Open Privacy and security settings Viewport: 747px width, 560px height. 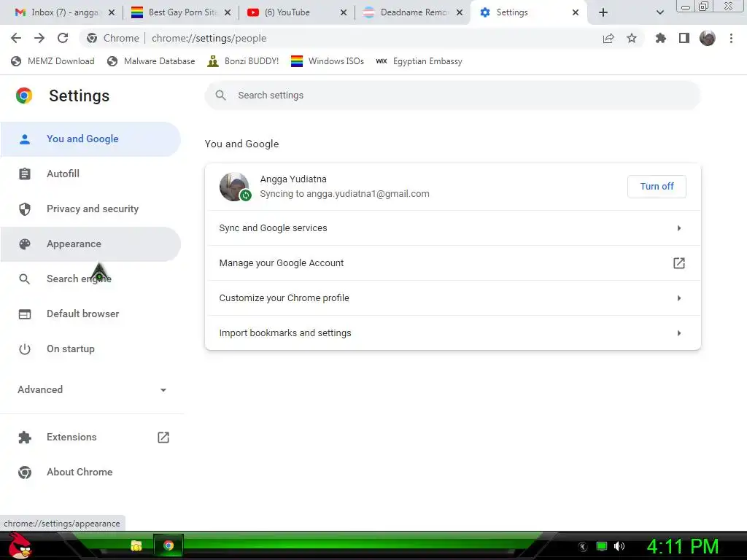[x=90, y=209]
